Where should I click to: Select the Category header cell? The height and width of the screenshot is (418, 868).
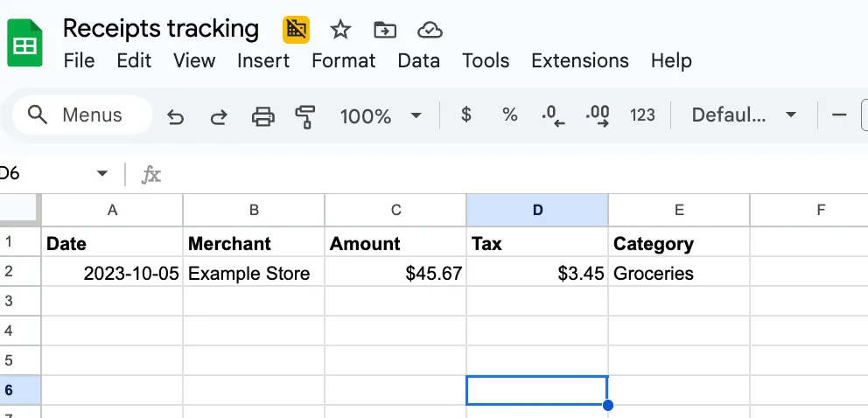(679, 241)
